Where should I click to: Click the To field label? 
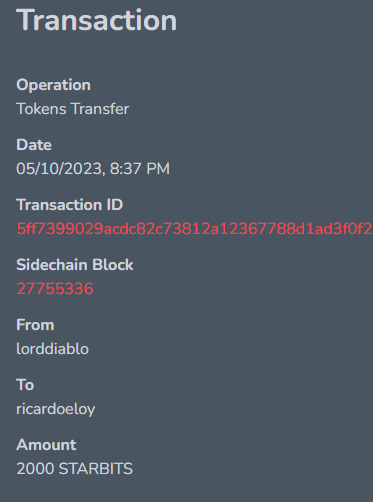(25, 385)
